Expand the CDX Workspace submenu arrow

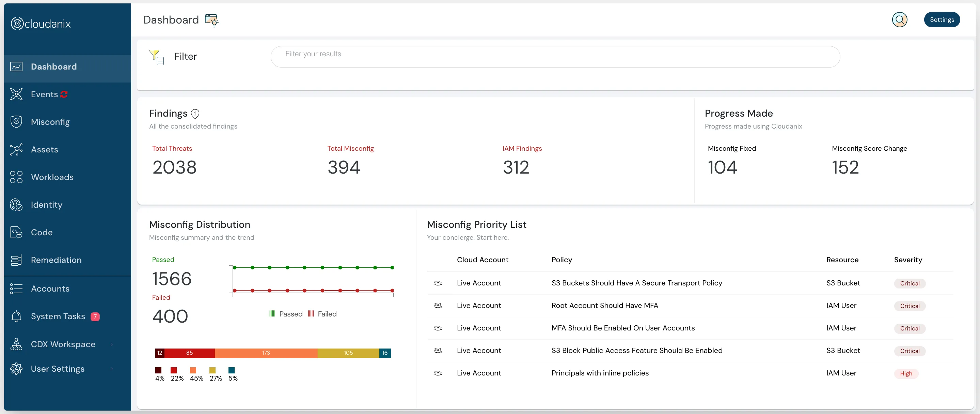[x=111, y=344]
